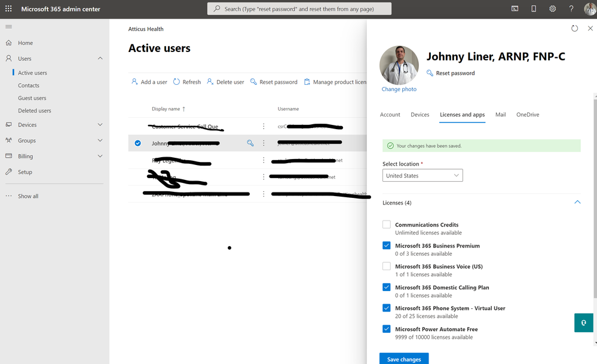The image size is (597, 364).
Task: Click Show all in sidebar
Action: coord(28,196)
